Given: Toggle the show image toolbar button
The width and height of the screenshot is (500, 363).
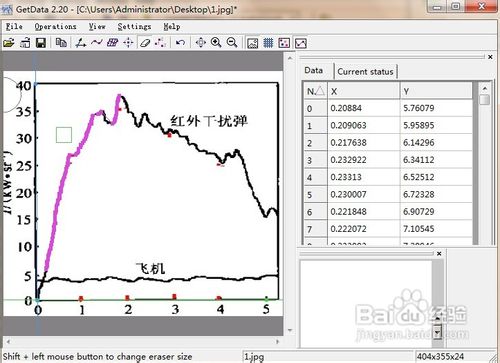Looking at the screenshot, I should click(x=252, y=43).
